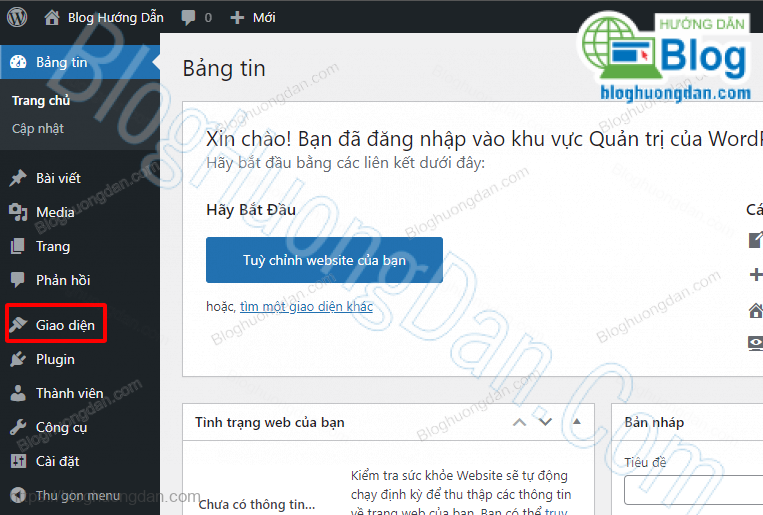The width and height of the screenshot is (763, 515).
Task: Click the Thành viên user icon
Action: pyautogui.click(x=18, y=393)
